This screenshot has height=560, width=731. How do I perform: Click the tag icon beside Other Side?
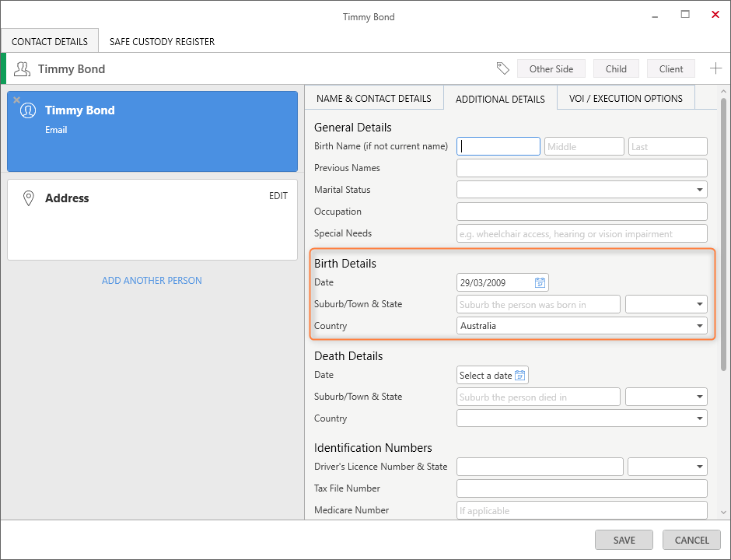[503, 68]
